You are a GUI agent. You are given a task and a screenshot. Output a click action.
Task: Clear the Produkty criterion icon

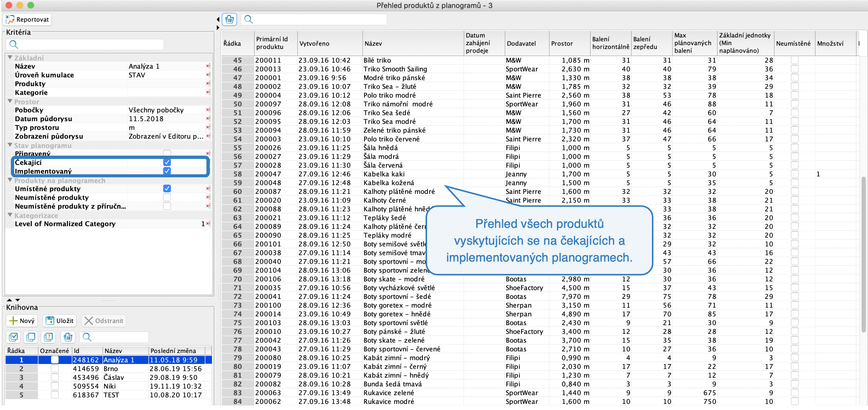click(x=208, y=83)
